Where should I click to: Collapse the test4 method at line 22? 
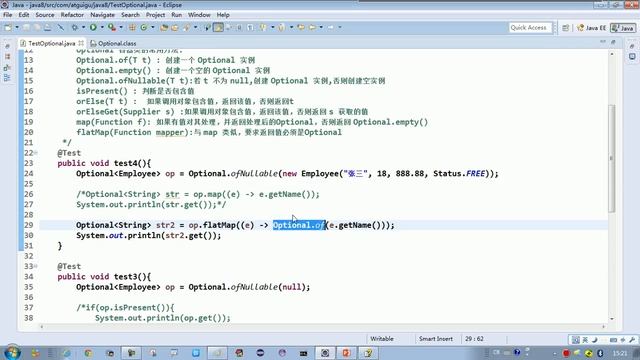click(36, 153)
